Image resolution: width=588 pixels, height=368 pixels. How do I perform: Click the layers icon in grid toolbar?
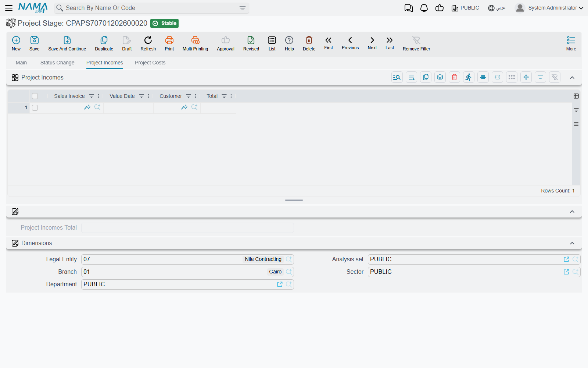pos(440,77)
